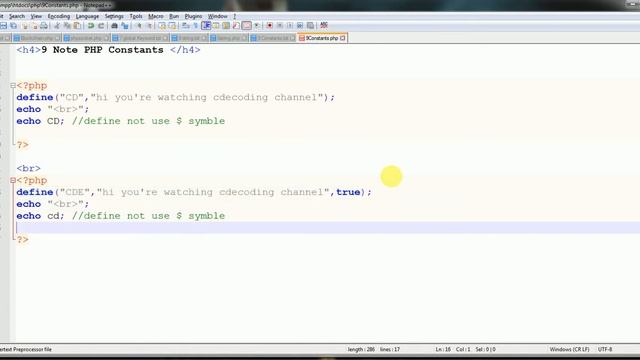Screen dimensions: 640x360
Task: Open the user-defined language dialog icon
Action: point(216,26)
